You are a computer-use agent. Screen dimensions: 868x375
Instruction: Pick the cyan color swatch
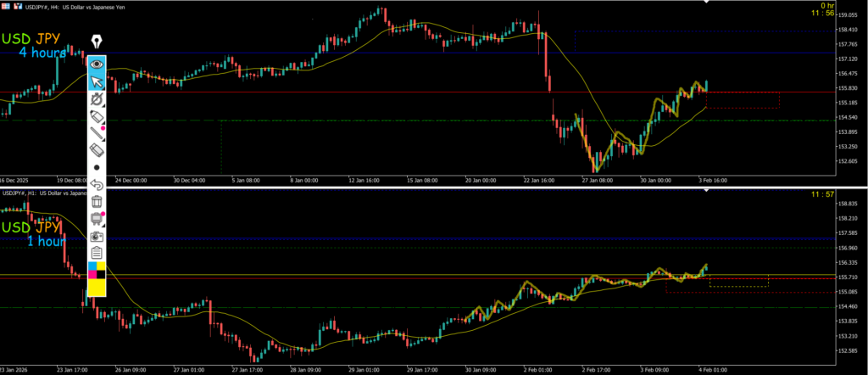pos(92,266)
